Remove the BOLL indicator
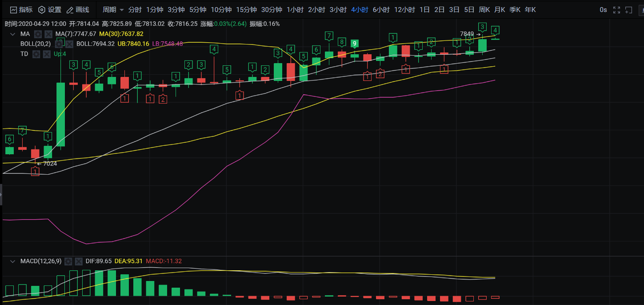 tap(69, 44)
